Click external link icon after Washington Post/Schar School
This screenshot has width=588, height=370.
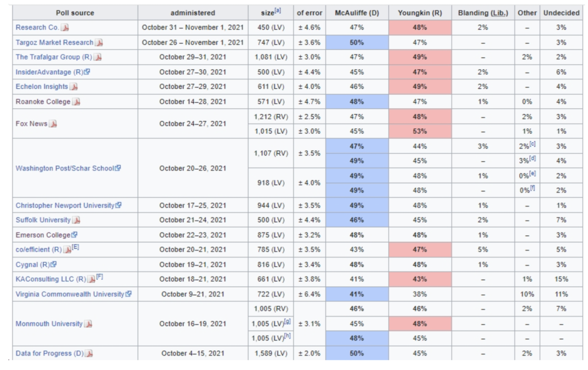coord(118,169)
